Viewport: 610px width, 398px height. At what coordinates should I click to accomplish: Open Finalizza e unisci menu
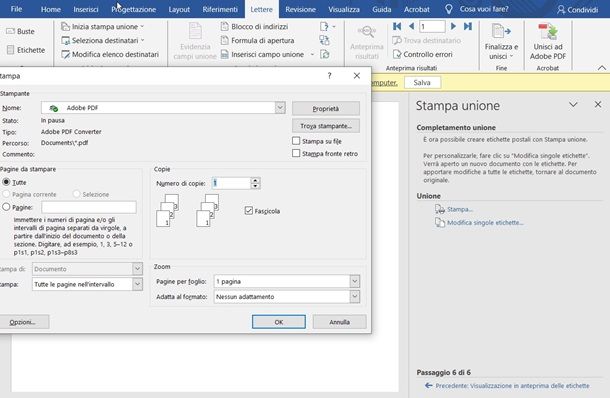point(501,42)
